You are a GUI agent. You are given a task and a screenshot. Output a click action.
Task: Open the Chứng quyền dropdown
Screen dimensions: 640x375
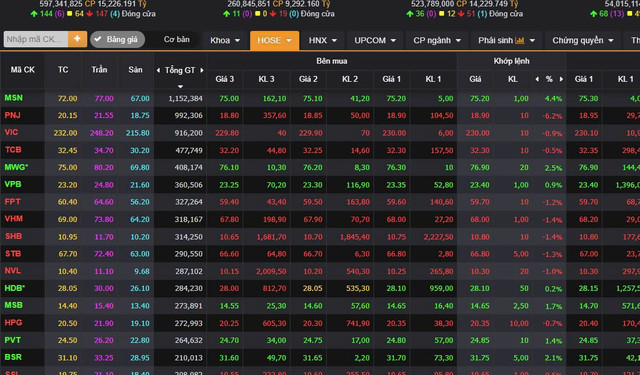pyautogui.click(x=582, y=40)
